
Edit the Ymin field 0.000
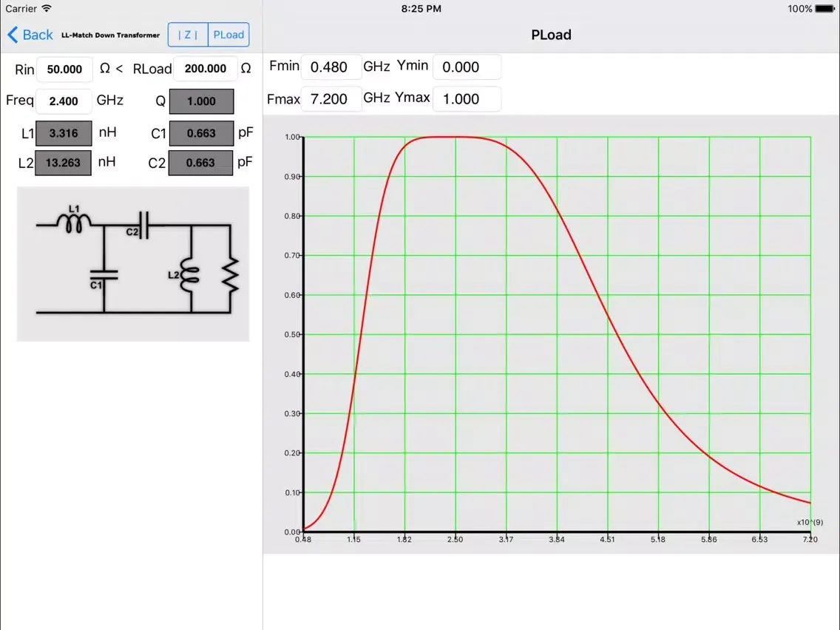pos(467,67)
